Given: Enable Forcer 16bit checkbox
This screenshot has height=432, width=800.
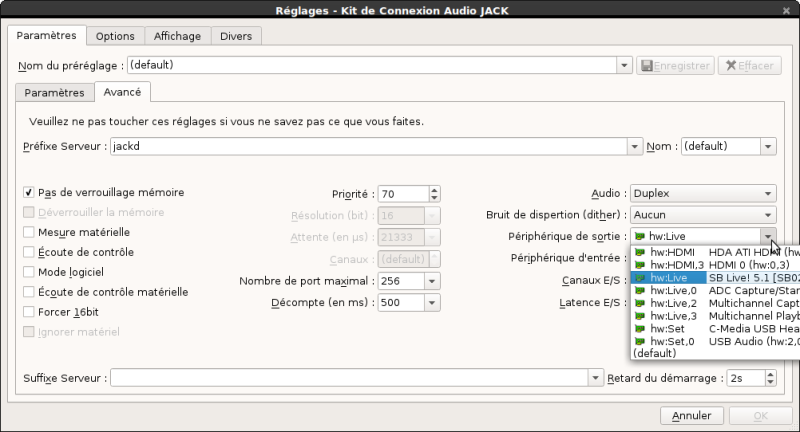Looking at the screenshot, I should click(29, 312).
